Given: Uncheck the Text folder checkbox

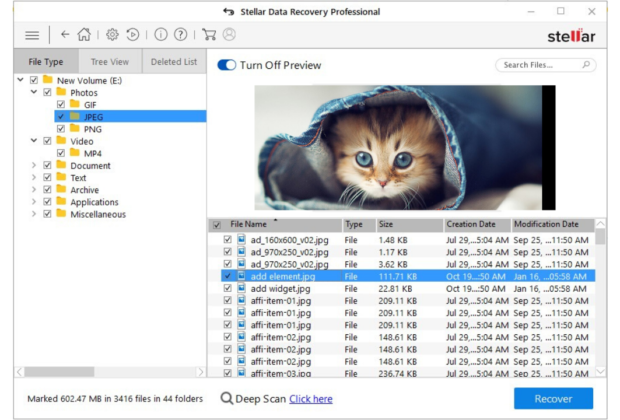Looking at the screenshot, I should tap(47, 177).
